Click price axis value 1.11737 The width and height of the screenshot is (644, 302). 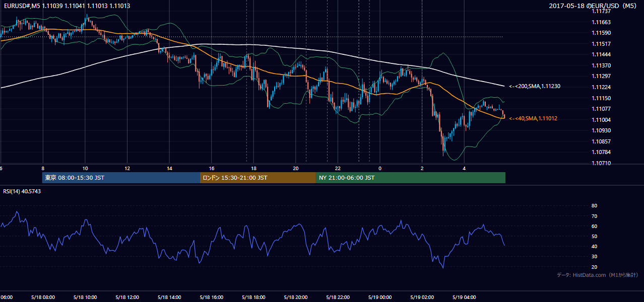pyautogui.click(x=601, y=11)
